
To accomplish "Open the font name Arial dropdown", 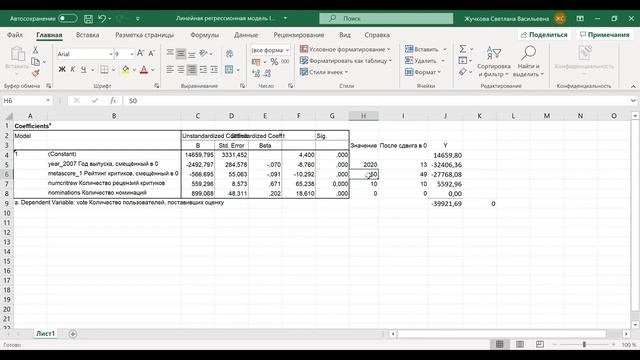I will pos(111,54).
